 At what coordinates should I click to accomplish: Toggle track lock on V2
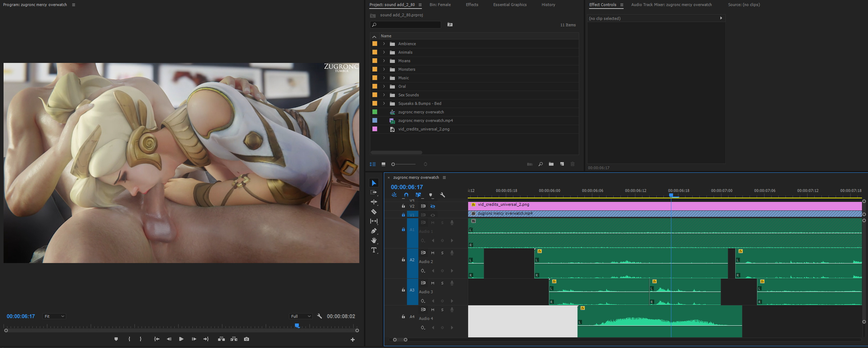tap(403, 206)
